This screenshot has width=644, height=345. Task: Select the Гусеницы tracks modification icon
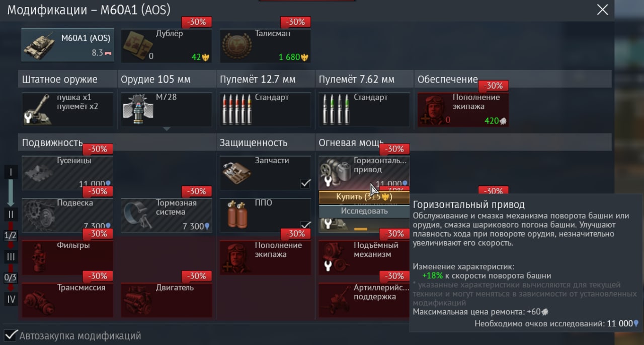pos(67,173)
